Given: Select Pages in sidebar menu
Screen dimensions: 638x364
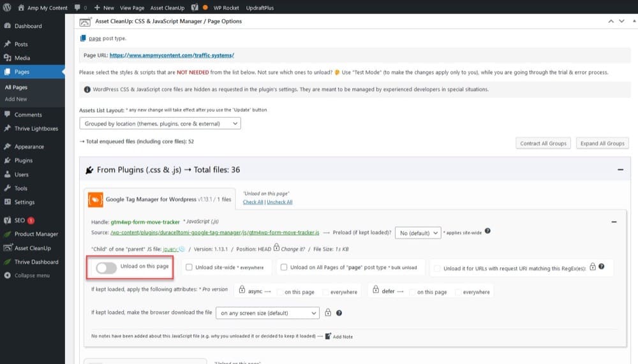Looking at the screenshot, I should pos(22,71).
